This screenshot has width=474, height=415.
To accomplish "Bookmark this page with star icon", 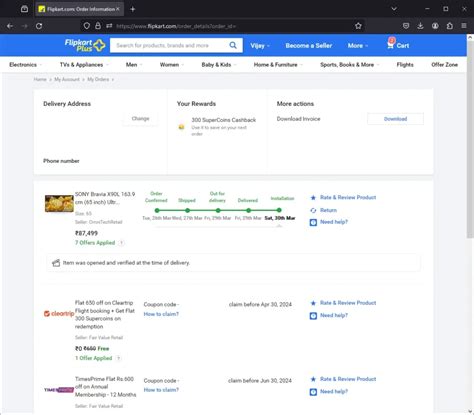I will 358,26.
